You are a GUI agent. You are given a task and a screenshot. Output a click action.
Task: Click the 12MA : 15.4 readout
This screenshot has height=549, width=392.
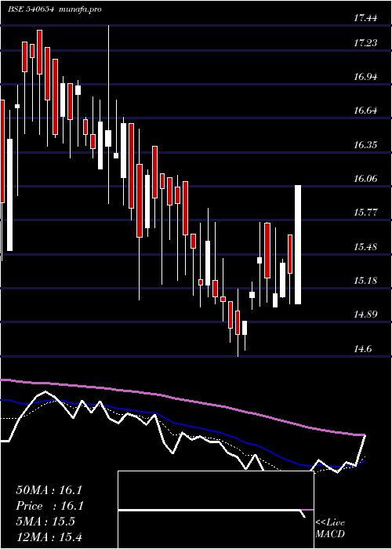pyautogui.click(x=49, y=537)
